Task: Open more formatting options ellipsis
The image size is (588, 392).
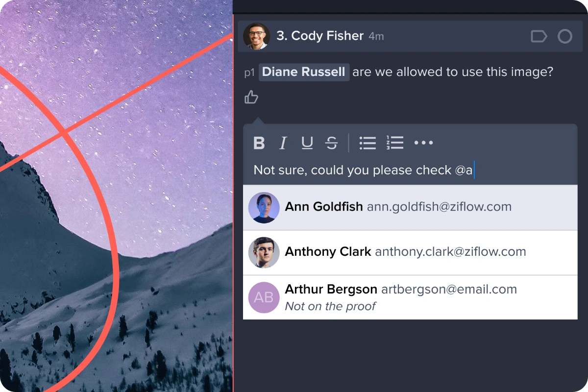Action: click(x=424, y=143)
